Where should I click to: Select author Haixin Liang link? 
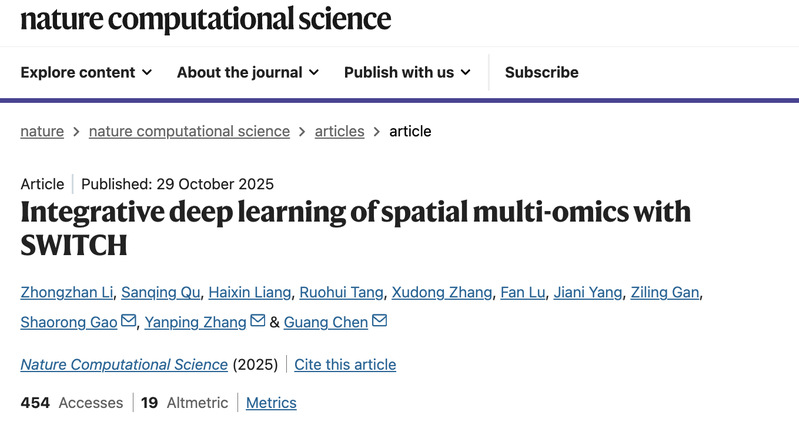(251, 292)
